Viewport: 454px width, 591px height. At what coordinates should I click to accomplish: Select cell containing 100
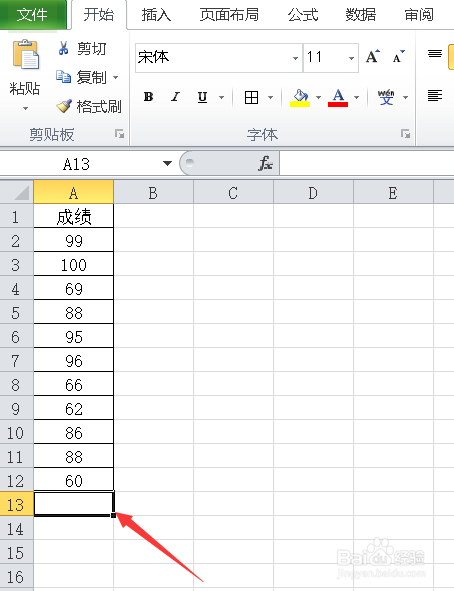click(73, 264)
